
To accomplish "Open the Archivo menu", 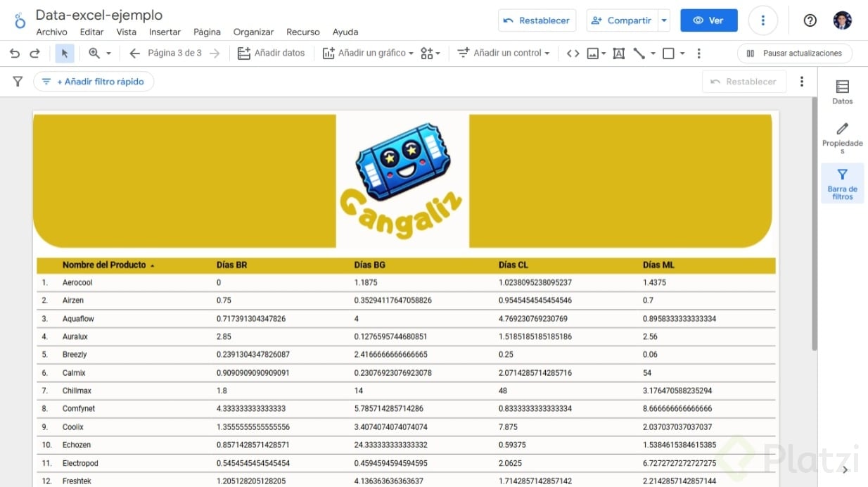I will point(51,32).
